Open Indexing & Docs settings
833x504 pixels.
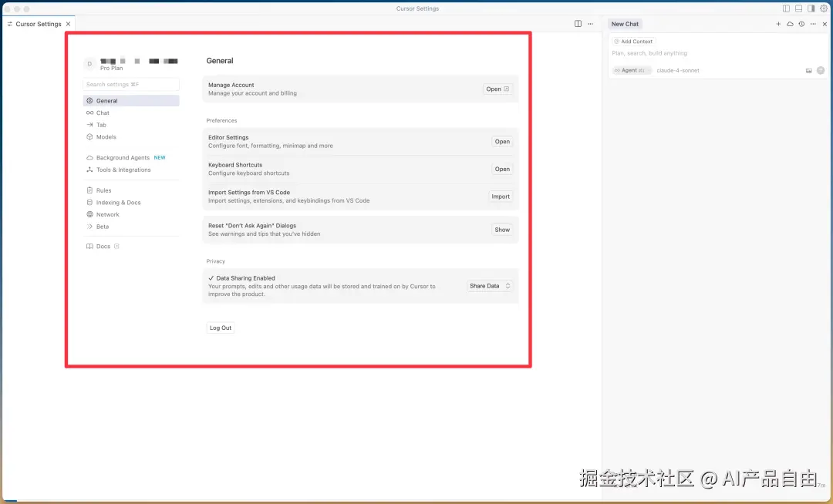click(x=131, y=203)
